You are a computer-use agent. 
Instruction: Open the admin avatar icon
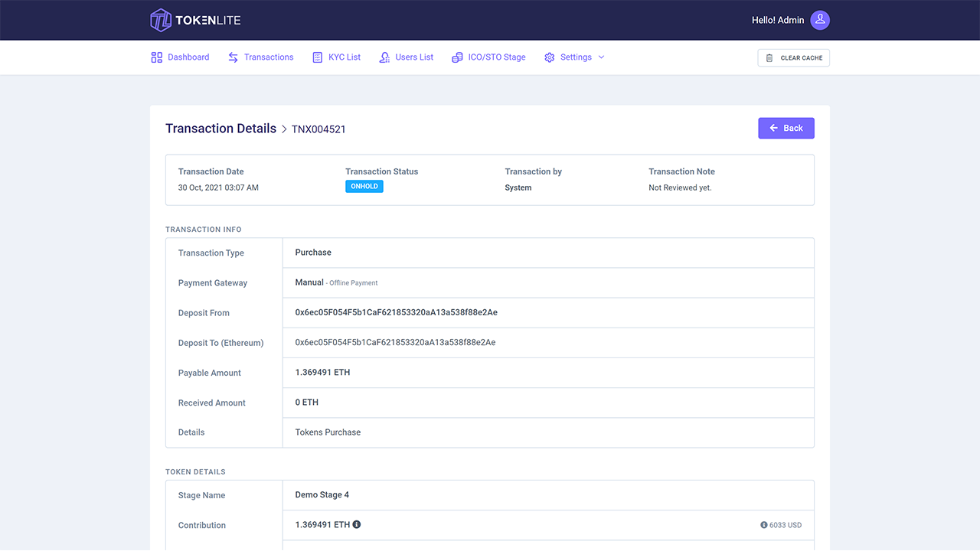point(820,20)
